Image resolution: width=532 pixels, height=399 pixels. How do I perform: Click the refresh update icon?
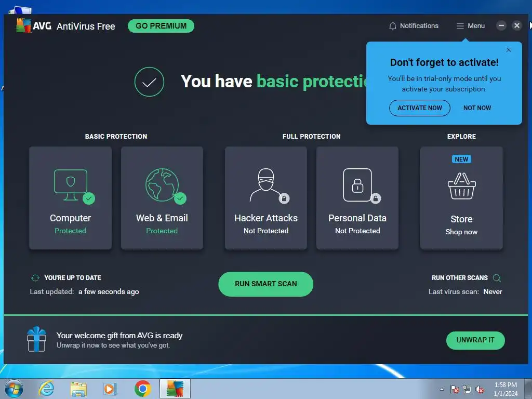tap(35, 278)
